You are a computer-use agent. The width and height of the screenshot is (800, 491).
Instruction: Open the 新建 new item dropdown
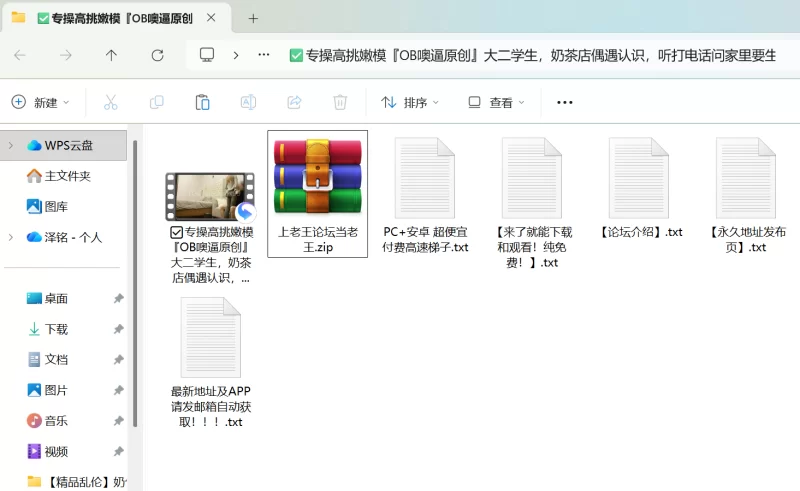coord(41,102)
